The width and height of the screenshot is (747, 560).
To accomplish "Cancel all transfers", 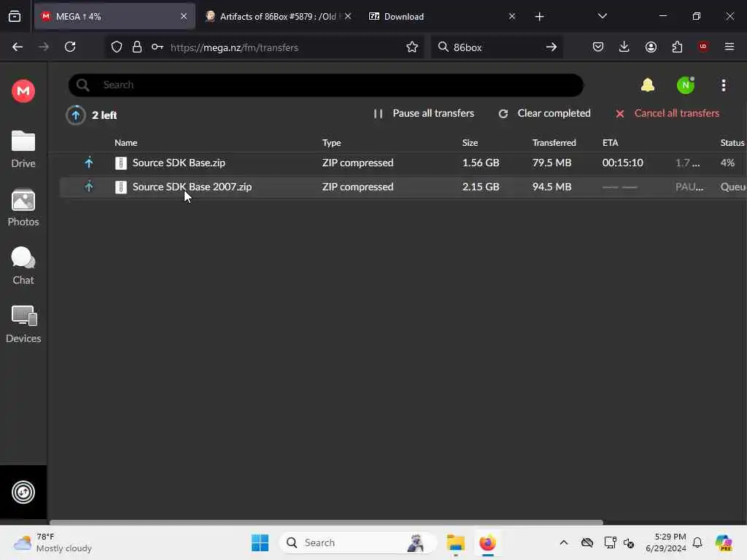I will point(667,113).
